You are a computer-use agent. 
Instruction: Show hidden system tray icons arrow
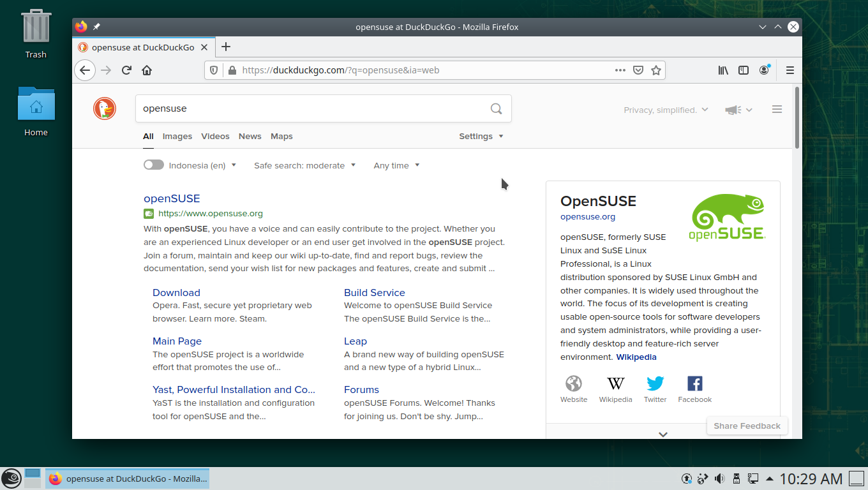point(770,479)
